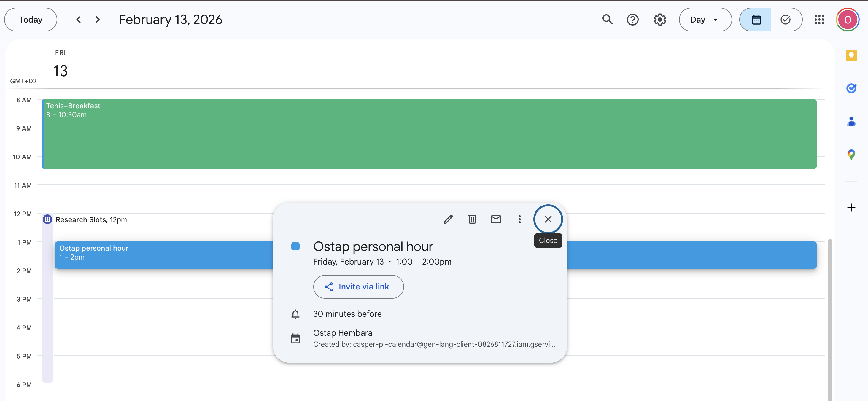
Task: Switch to the Tasks view toggle
Action: 786,20
